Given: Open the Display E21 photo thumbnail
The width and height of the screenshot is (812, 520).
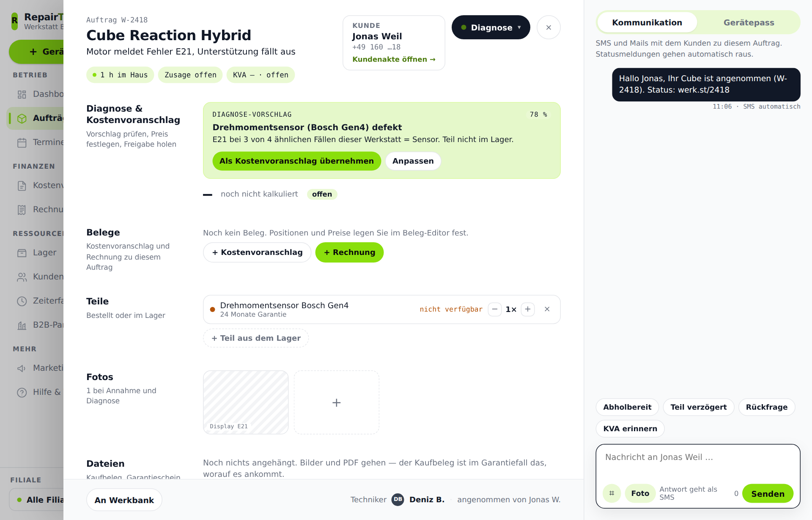Looking at the screenshot, I should point(246,402).
